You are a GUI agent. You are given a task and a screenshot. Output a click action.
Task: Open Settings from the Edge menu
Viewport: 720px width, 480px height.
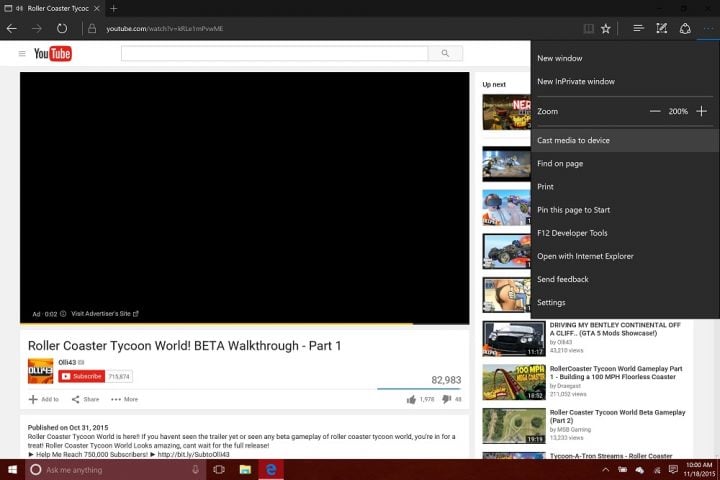(625, 303)
